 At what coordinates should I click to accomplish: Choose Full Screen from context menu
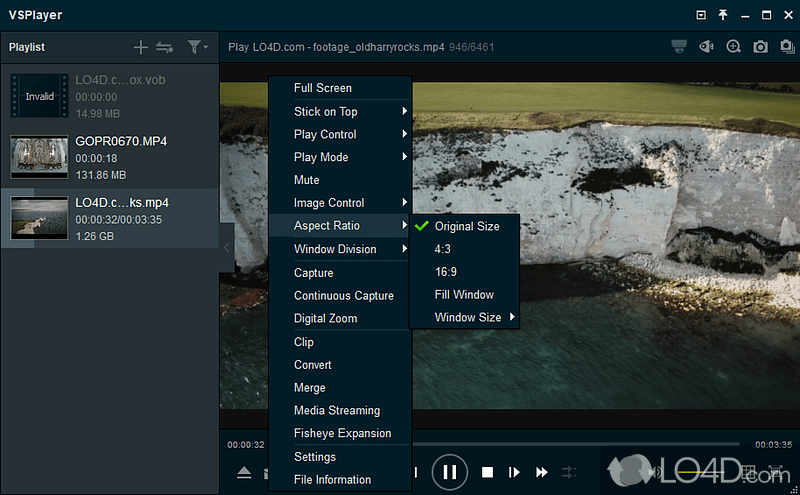(x=340, y=88)
